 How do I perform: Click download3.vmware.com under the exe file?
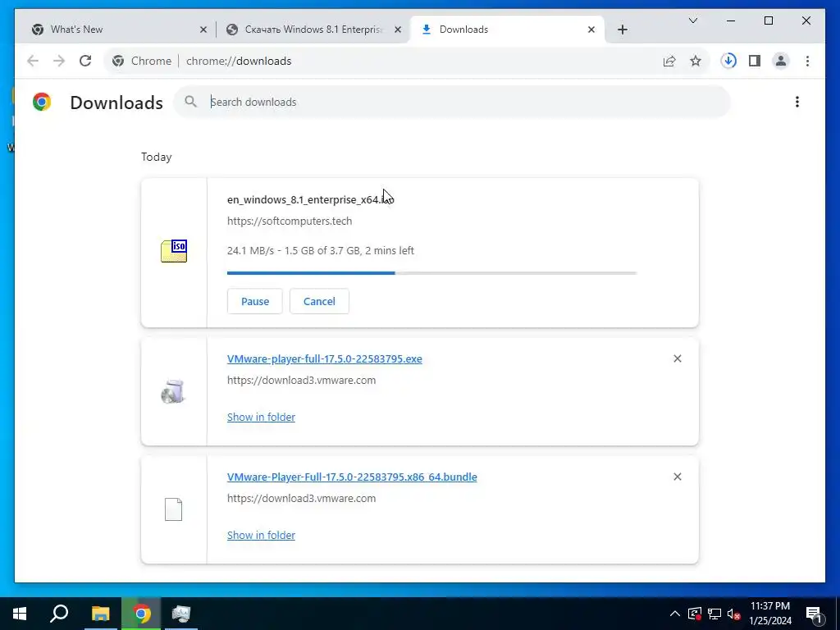click(301, 381)
